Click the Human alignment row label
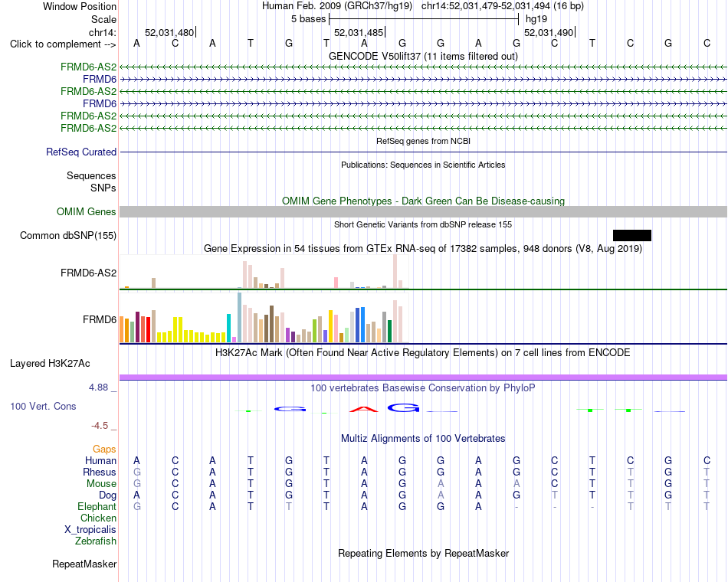728x582 pixels. point(100,461)
